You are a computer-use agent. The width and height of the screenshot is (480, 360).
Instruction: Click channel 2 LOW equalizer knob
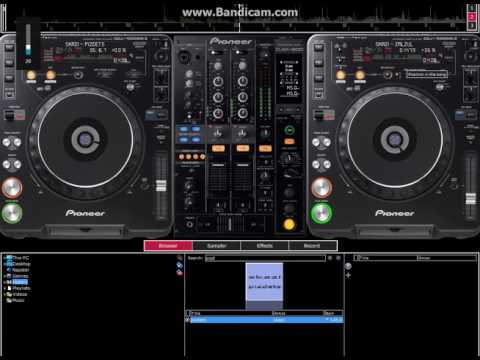243,114
